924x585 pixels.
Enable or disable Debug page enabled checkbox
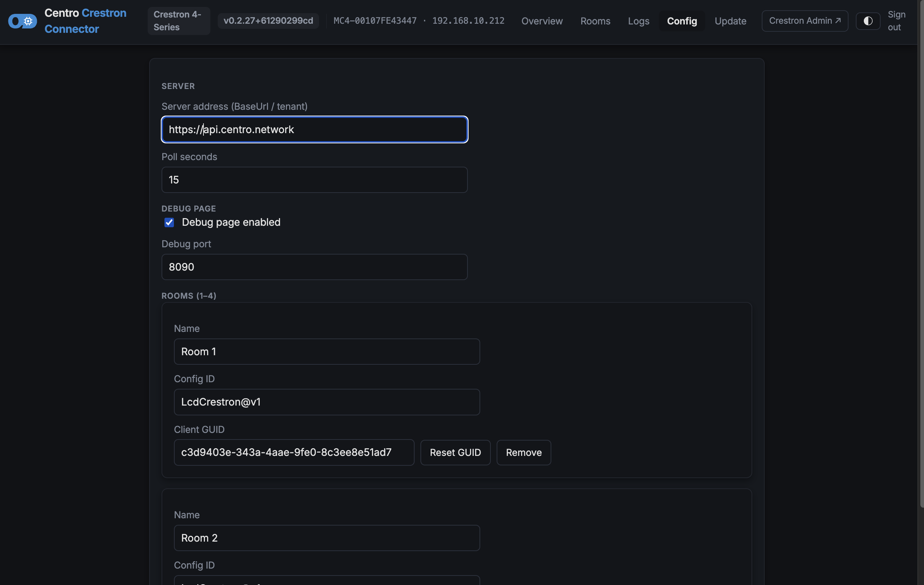169,222
